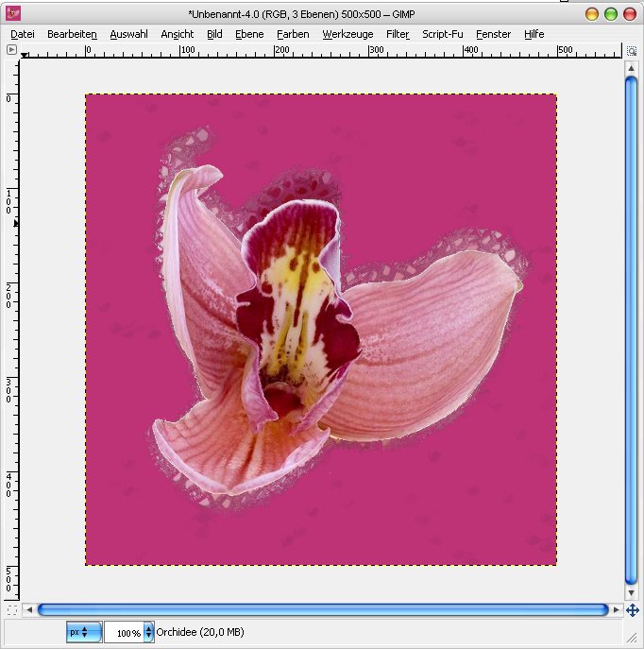Viewport: 644px width, 649px height.
Task: Click the Orchidee (20,0 MB) status text
Action: pos(200,632)
